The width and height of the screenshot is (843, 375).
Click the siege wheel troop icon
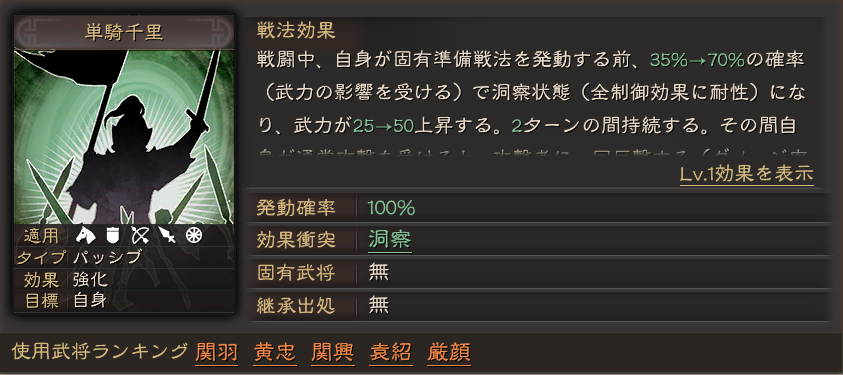point(194,235)
